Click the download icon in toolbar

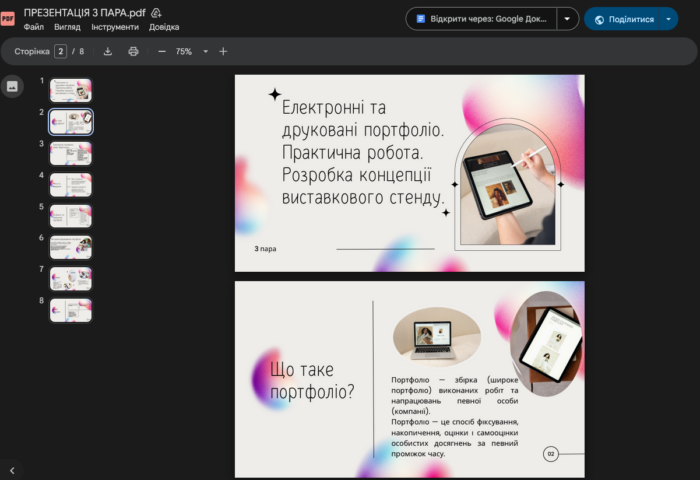tap(108, 51)
